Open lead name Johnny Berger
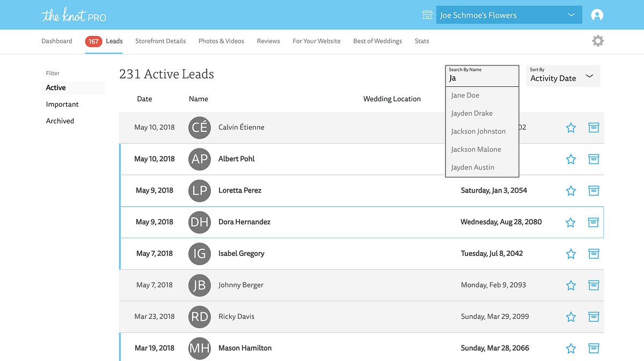 [x=241, y=285]
